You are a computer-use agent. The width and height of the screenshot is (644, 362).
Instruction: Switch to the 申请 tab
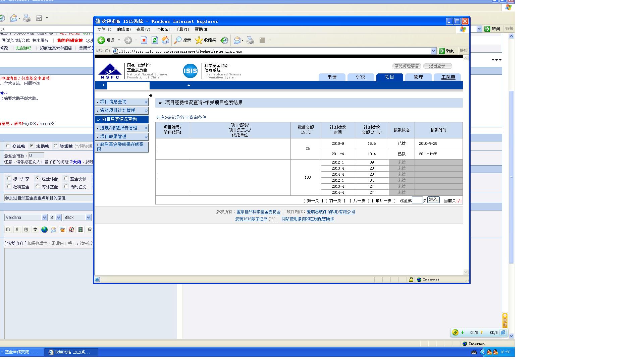coord(332,77)
